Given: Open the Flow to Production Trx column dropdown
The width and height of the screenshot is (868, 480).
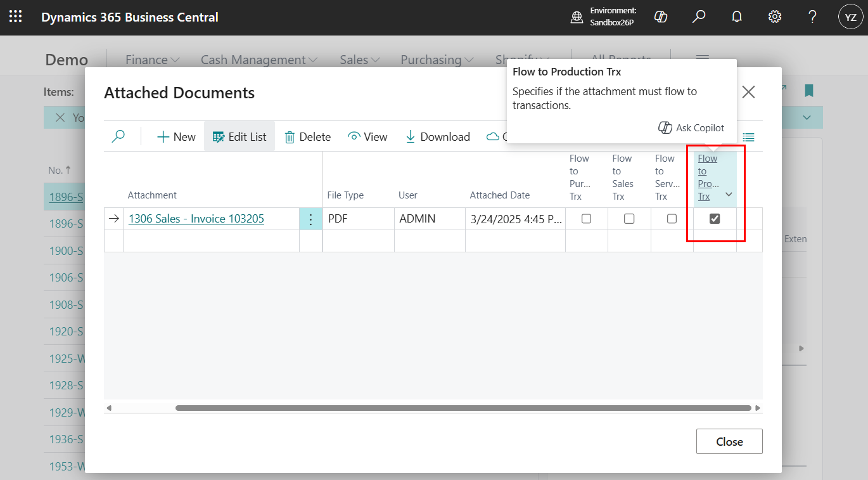Looking at the screenshot, I should (727, 195).
